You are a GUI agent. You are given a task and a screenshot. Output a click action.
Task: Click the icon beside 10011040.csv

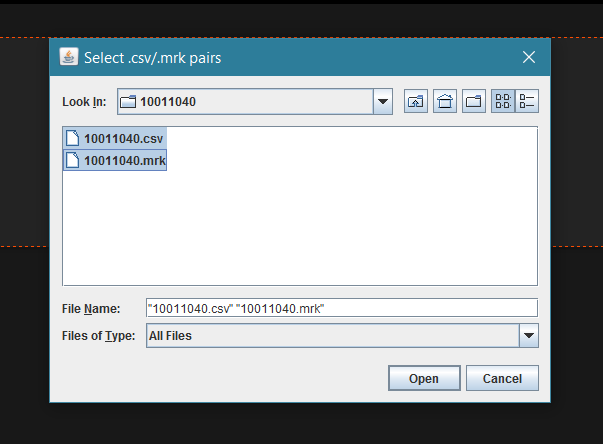coord(72,138)
